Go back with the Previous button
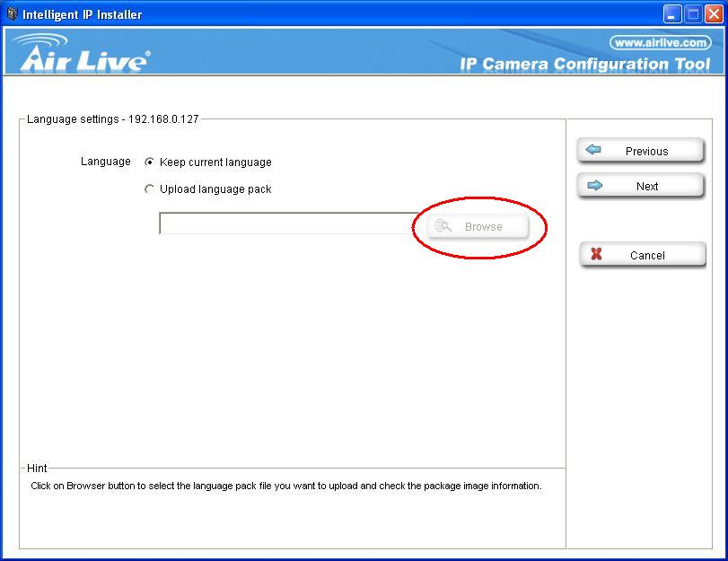Screen dimensions: 728x561 pos(640,151)
